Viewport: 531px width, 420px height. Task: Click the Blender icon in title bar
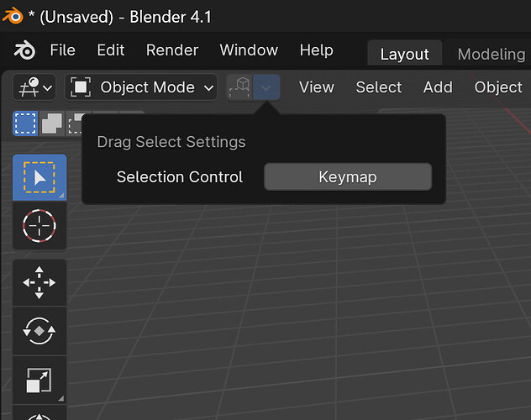pos(13,16)
